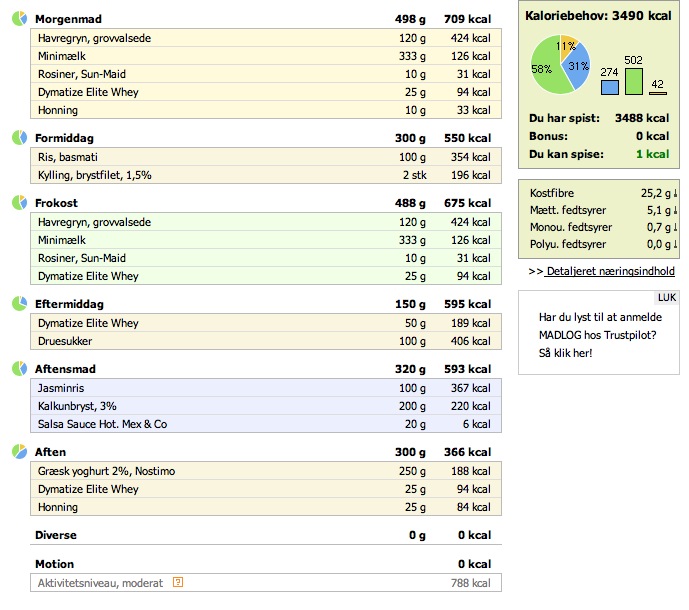Click the Aften pie chart icon

pos(19,451)
